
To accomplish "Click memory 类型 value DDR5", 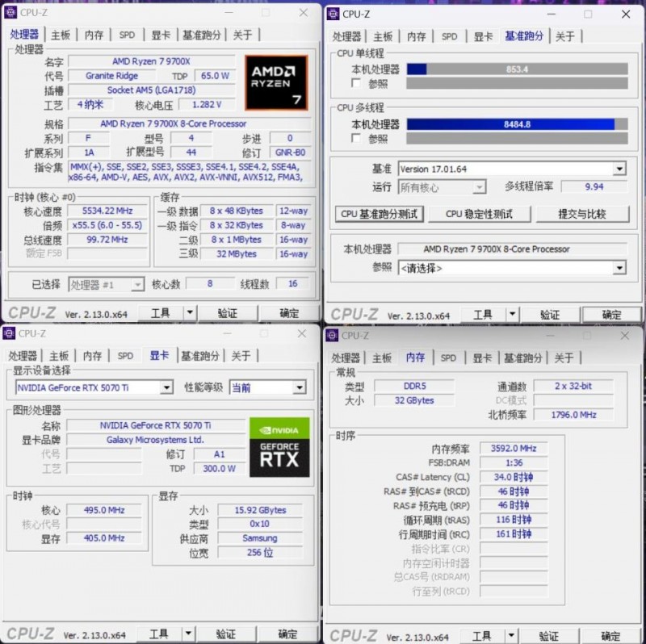I will [x=414, y=387].
